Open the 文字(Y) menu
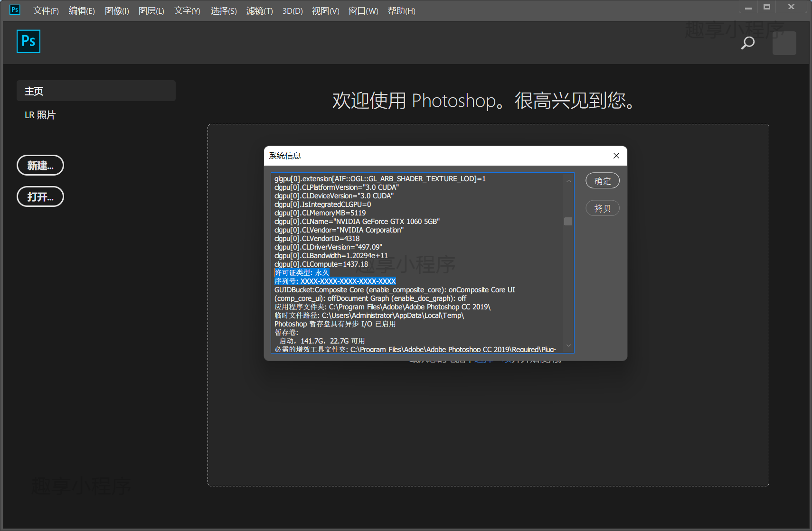This screenshot has width=812, height=531. coord(187,11)
